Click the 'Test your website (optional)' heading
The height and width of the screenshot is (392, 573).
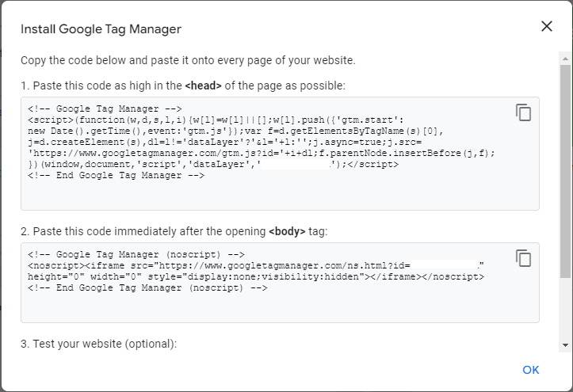tap(98, 344)
